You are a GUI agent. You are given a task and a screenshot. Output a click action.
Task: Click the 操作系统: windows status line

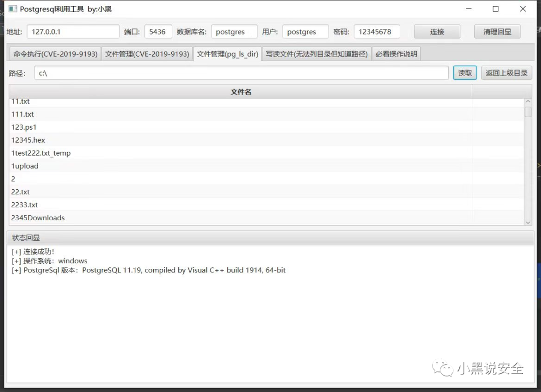coord(49,261)
